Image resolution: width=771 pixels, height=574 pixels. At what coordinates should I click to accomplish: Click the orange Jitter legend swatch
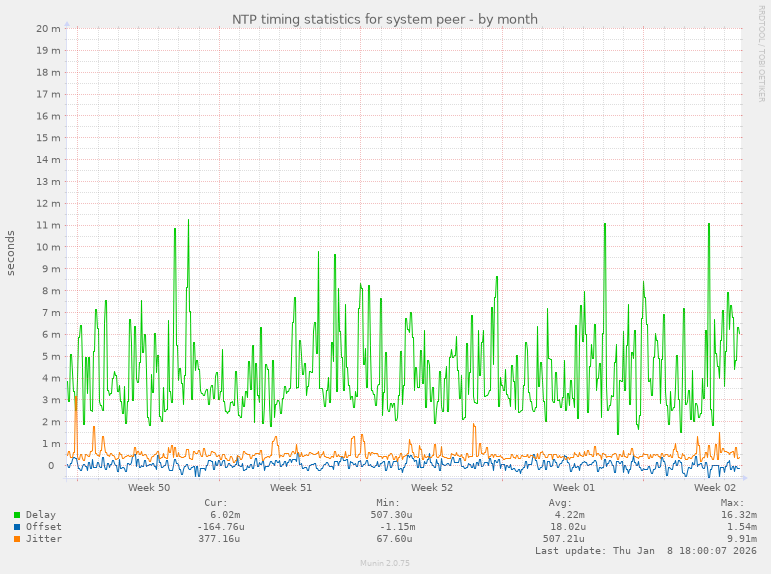pyautogui.click(x=17, y=539)
